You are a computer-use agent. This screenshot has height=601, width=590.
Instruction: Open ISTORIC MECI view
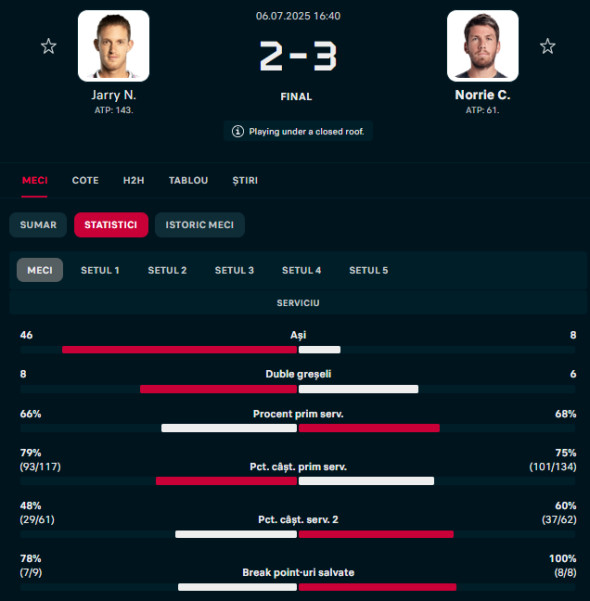click(200, 225)
